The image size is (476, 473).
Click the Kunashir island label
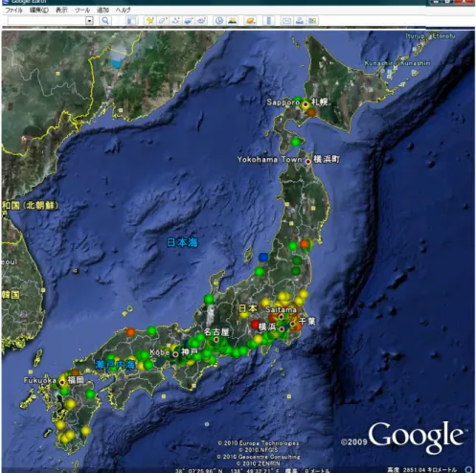click(397, 63)
